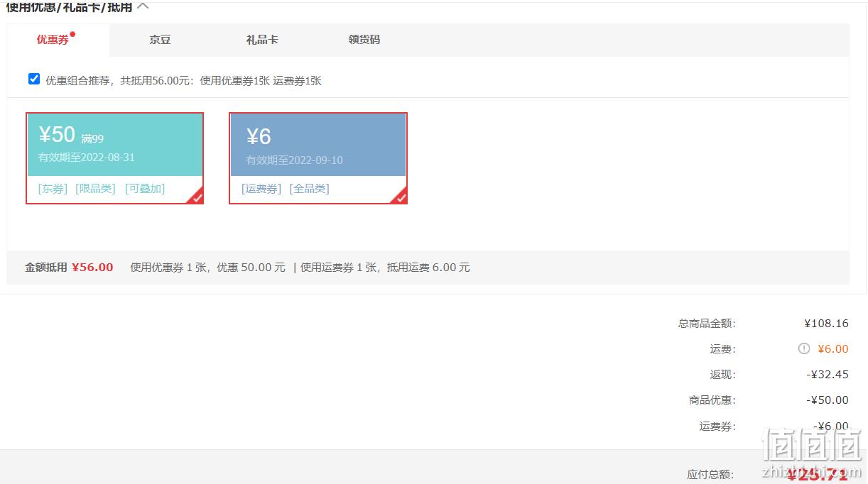
Task: Click 有效期至2022-09-10 text
Action: pos(295,160)
